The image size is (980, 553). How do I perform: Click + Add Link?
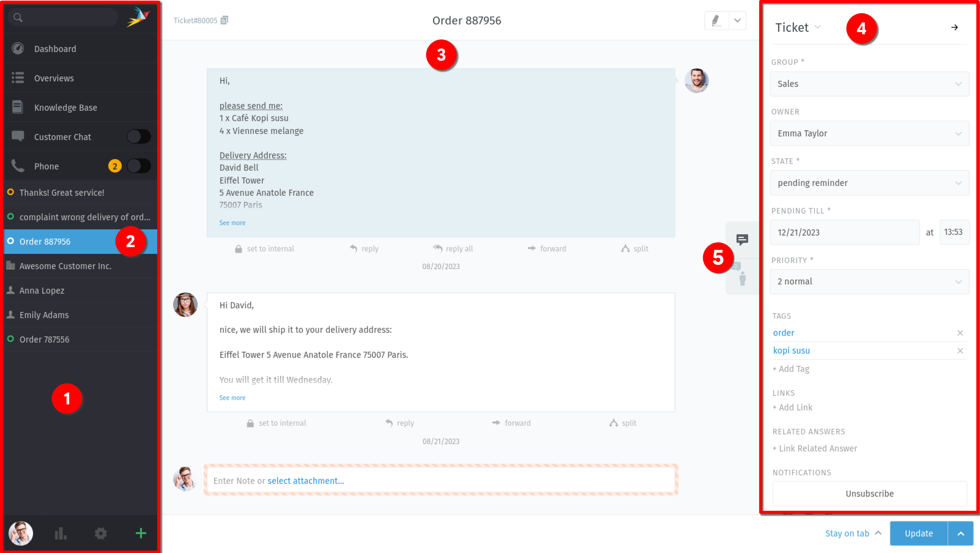tap(793, 407)
